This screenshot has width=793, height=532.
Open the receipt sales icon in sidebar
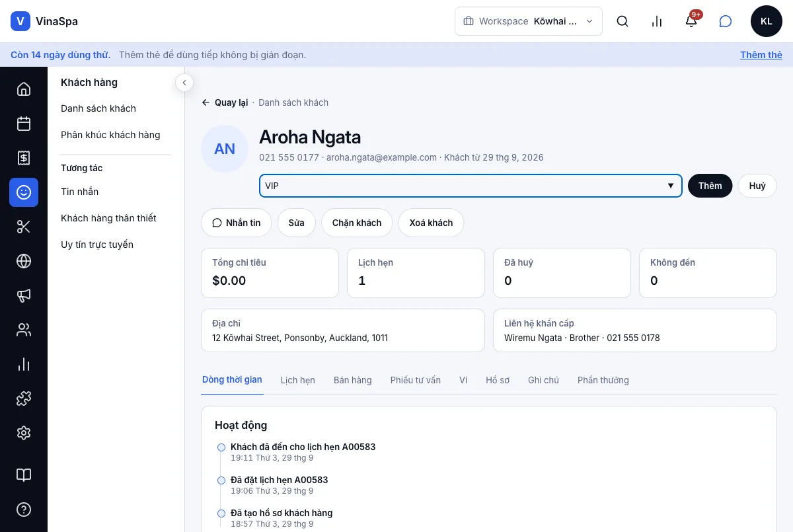(x=24, y=158)
